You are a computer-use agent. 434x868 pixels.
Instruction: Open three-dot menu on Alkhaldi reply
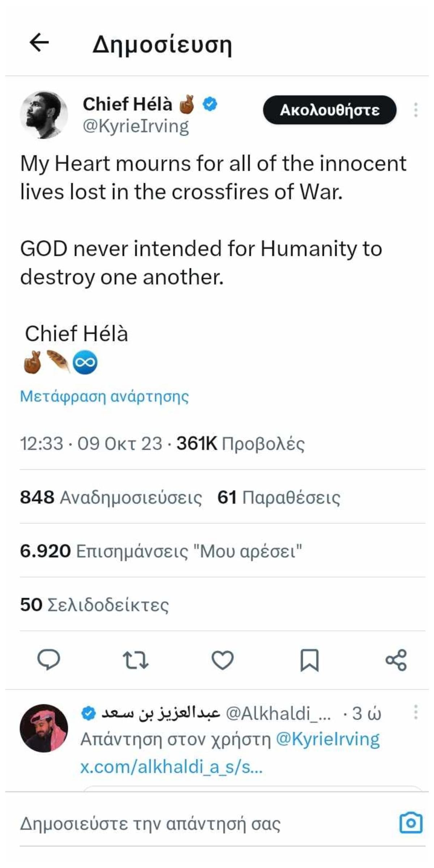coord(416,712)
